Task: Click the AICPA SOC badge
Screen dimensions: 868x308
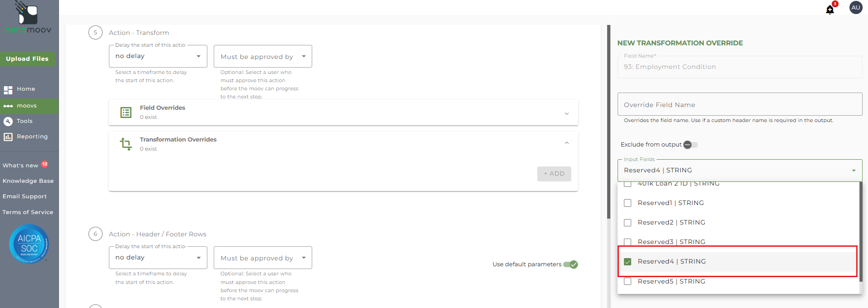Action: [x=29, y=244]
